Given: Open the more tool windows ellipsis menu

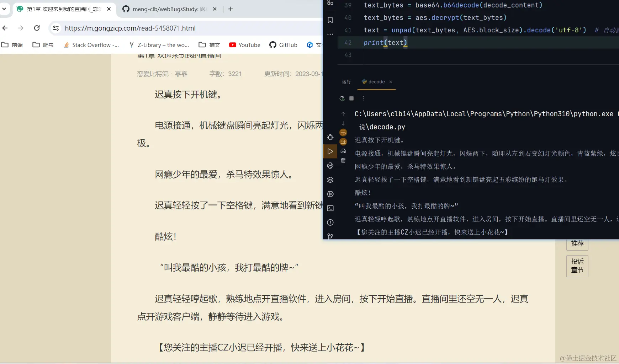Looking at the screenshot, I should click(x=330, y=34).
